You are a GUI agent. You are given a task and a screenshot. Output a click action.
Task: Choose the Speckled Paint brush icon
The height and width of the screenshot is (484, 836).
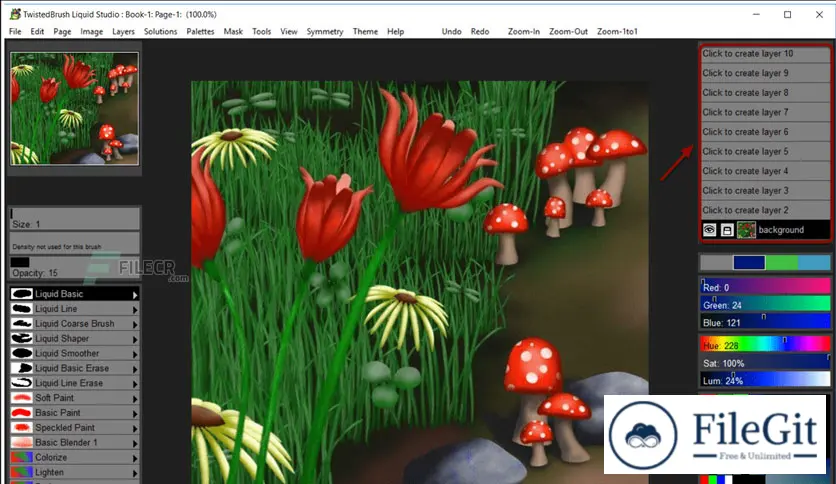point(21,427)
